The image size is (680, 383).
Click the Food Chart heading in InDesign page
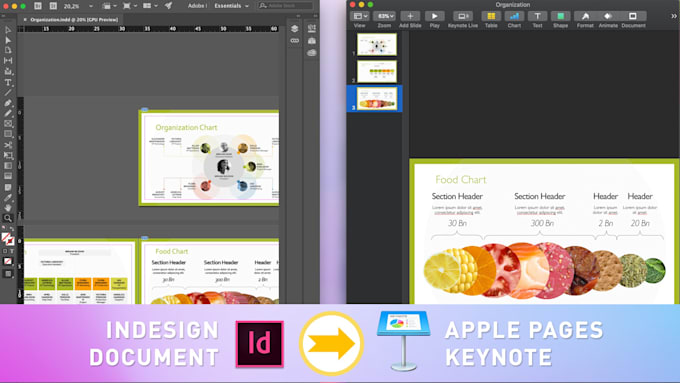click(172, 252)
